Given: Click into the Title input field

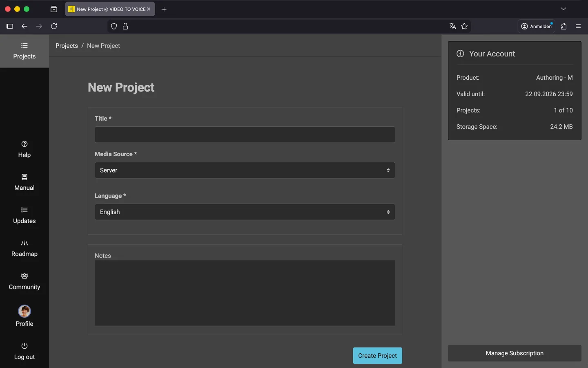Looking at the screenshot, I should tap(245, 135).
